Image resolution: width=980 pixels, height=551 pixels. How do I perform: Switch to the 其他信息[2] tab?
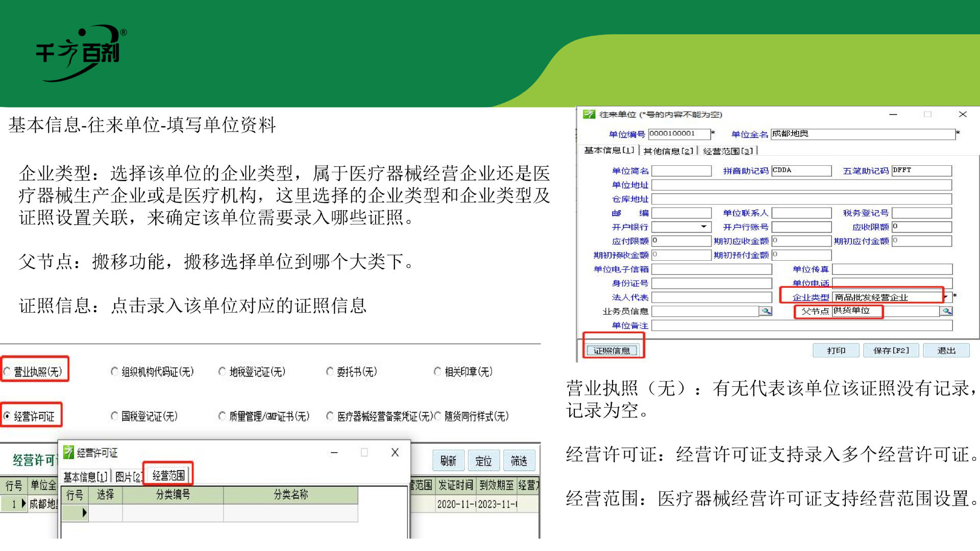pos(668,151)
